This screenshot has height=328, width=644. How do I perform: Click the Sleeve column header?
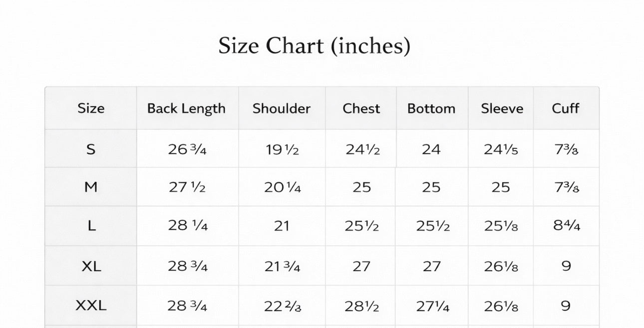[502, 109]
